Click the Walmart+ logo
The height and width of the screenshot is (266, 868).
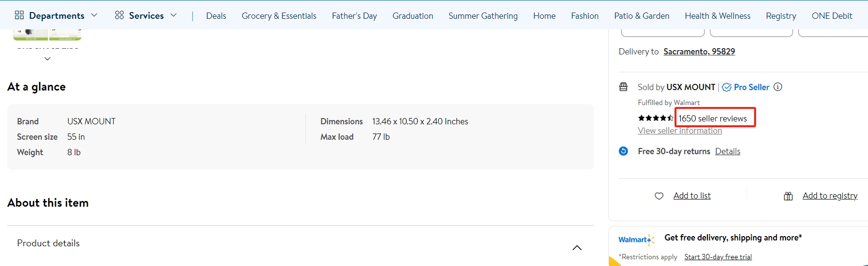[x=636, y=239]
